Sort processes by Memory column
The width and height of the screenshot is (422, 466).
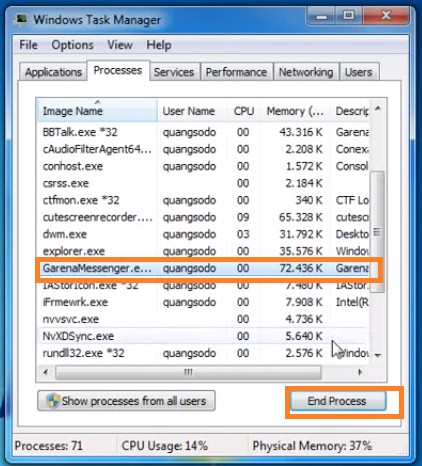coord(295,111)
